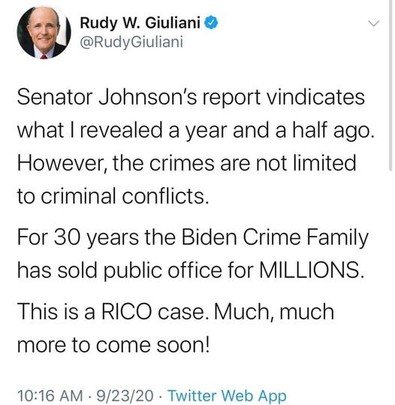The width and height of the screenshot is (395, 405).
Task: Open the @RudyGiuliani handle link
Action: tap(131, 42)
